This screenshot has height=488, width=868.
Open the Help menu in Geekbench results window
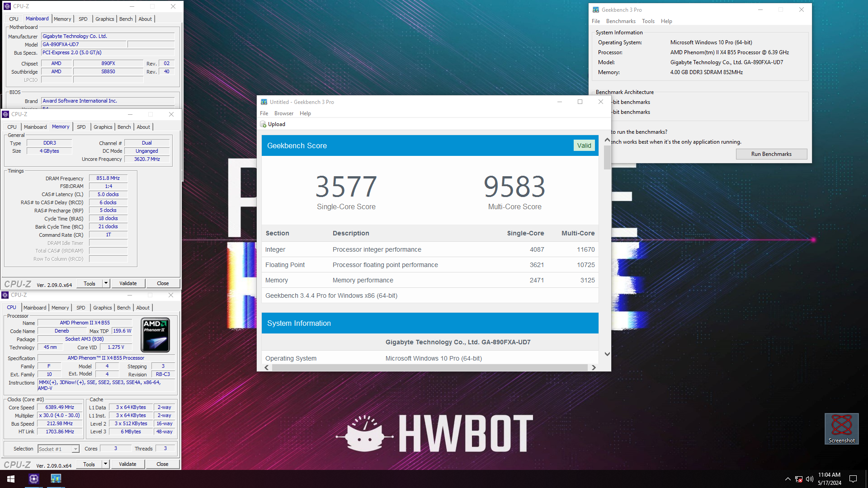pos(305,113)
